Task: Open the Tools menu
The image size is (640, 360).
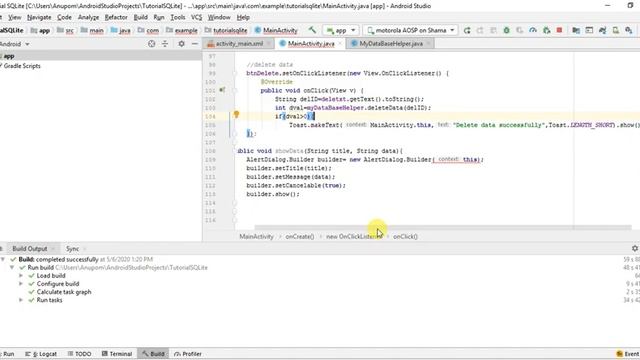Action: coord(178,17)
